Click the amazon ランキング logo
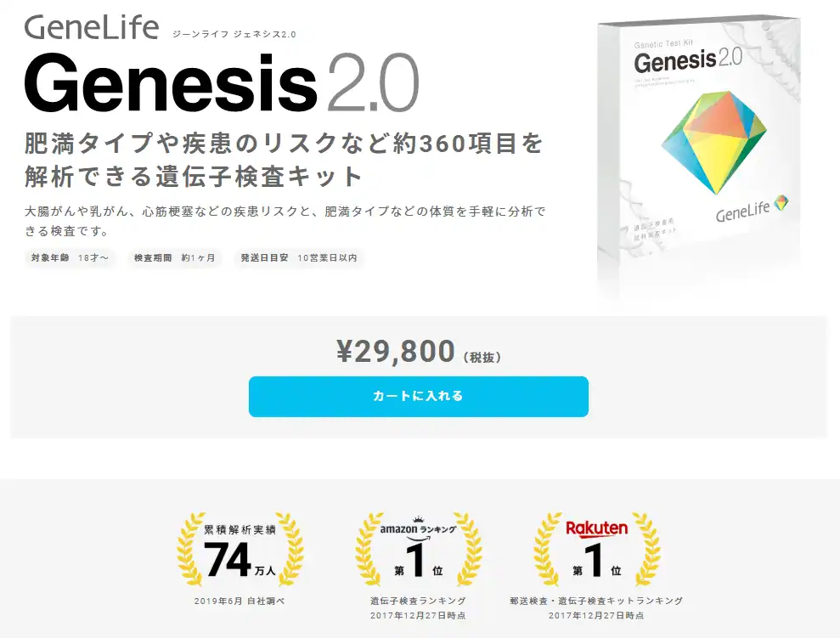Screen dimensions: 840x638 [x=418, y=528]
